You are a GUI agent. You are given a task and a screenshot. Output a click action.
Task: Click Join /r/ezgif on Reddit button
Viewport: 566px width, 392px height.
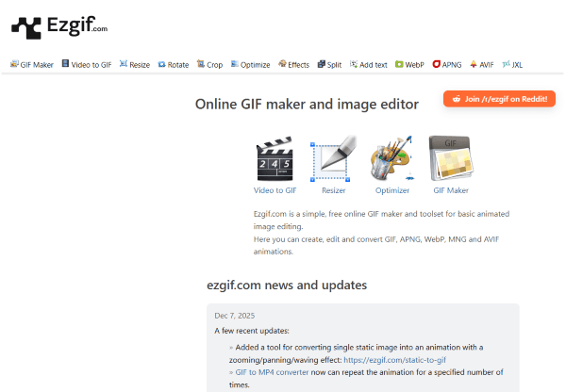click(499, 99)
